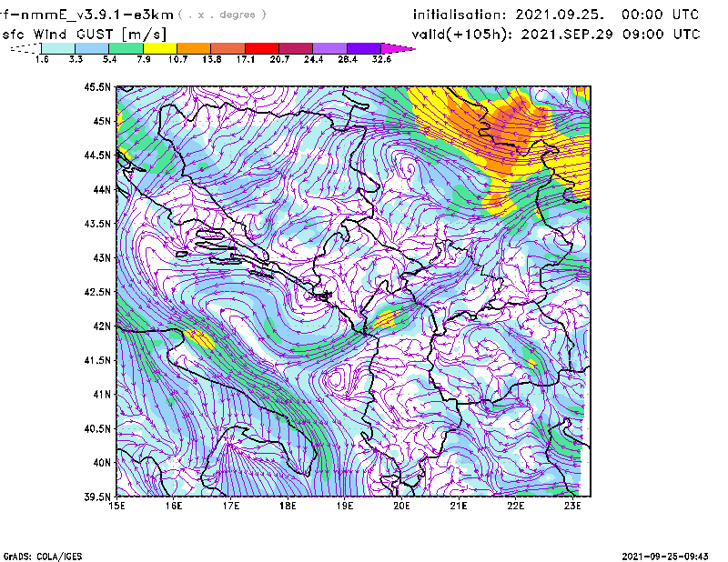This screenshot has height=562, width=728.
Task: Click the legend value '1.6'
Action: pyautogui.click(x=42, y=59)
